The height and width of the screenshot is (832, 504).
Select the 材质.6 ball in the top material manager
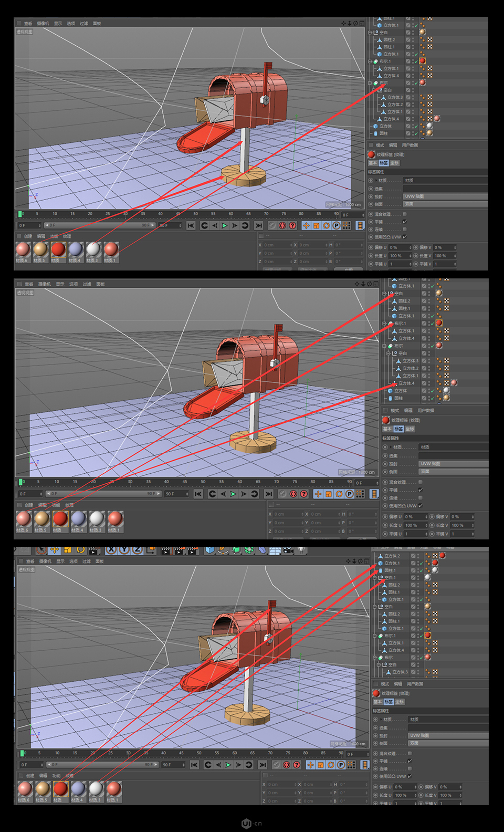(23, 249)
